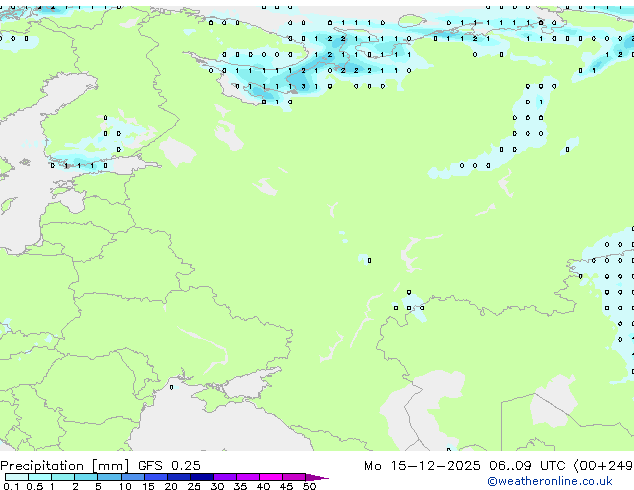Viewport: 634px width, 490px height.
Task: Click the '35' legend value label
Action: tap(240, 486)
